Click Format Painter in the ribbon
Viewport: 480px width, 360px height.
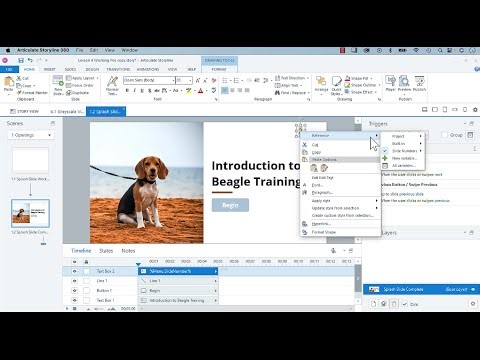click(x=32, y=93)
